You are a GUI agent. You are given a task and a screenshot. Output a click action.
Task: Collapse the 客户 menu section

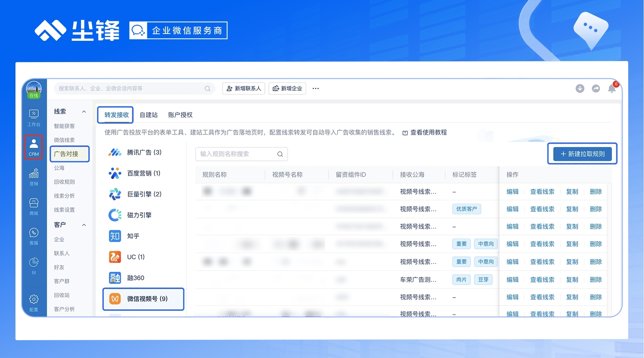click(x=84, y=225)
